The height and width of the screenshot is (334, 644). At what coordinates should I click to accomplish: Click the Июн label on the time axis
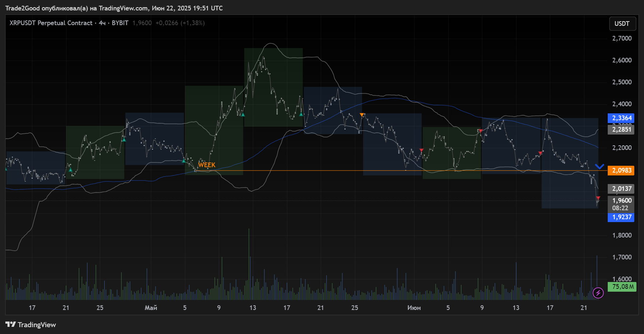coord(414,308)
